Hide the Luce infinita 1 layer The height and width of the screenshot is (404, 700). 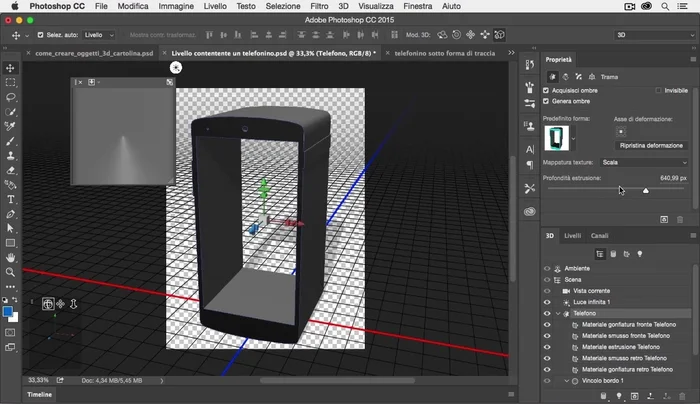coord(547,302)
